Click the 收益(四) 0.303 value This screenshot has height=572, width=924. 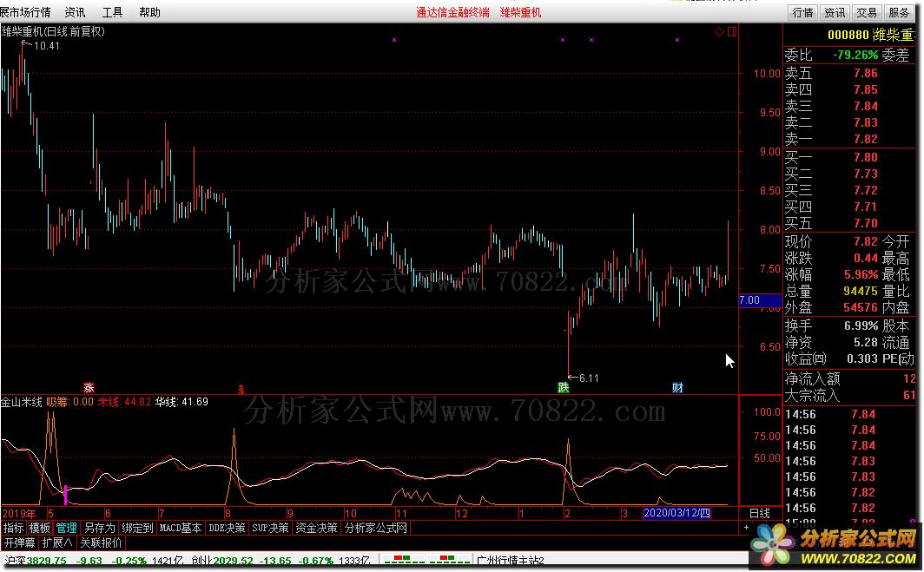pyautogui.click(x=862, y=358)
